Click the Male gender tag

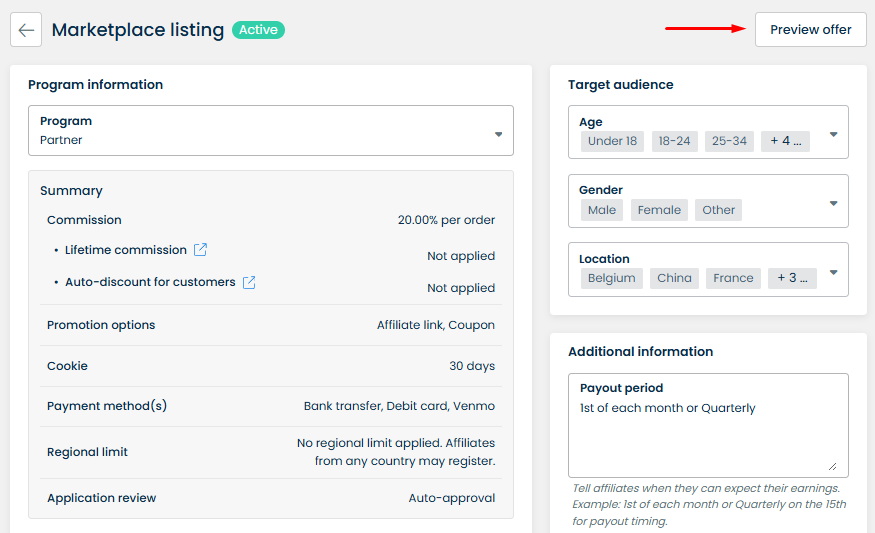click(x=602, y=210)
